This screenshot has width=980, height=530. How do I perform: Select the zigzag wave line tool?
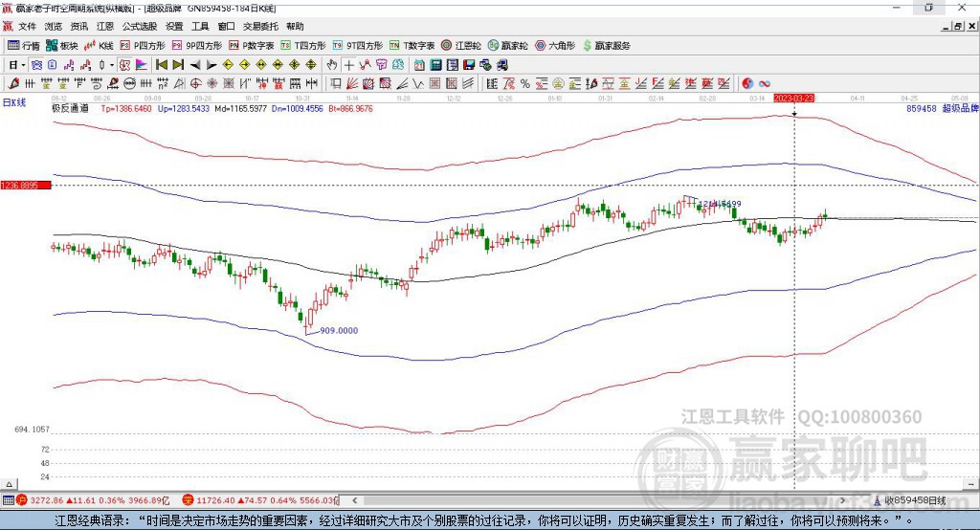point(417,83)
